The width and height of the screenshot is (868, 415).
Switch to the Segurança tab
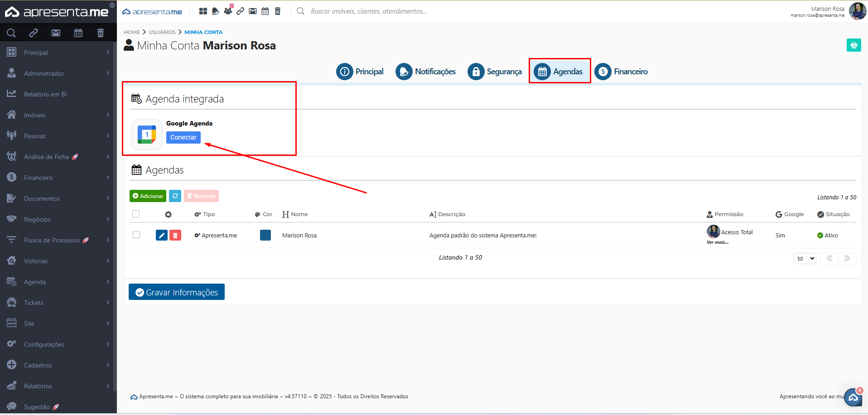(495, 72)
